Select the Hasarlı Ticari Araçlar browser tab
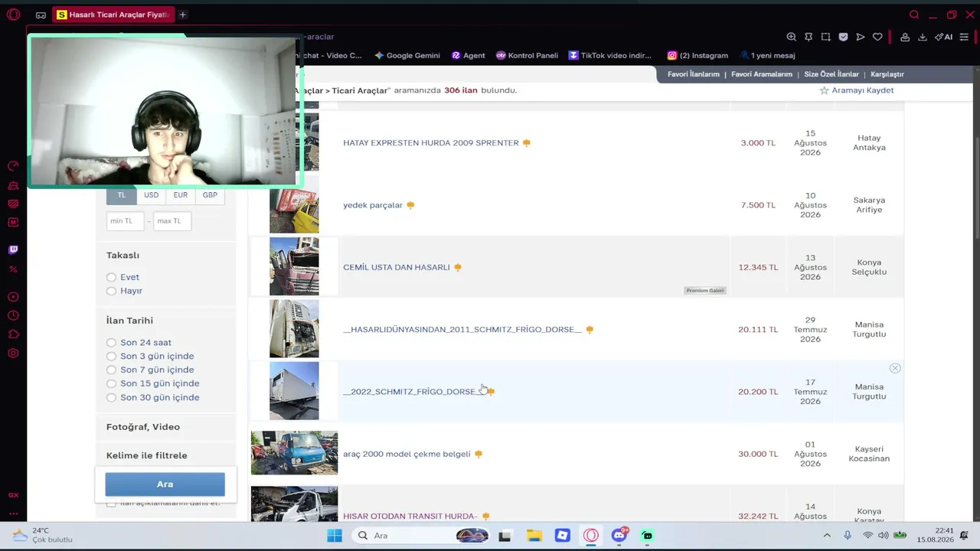The image size is (980, 551). tap(113, 15)
